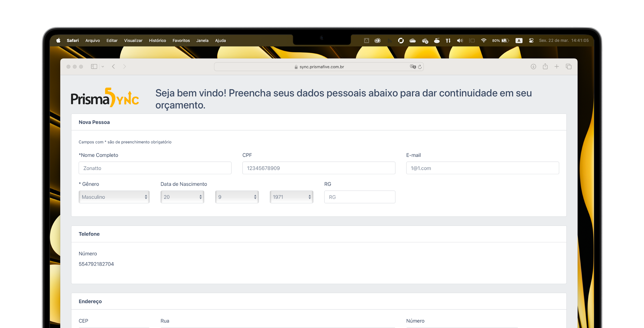Screen dimensions: 644x328
Task: Show the tab overview icon
Action: point(569,67)
